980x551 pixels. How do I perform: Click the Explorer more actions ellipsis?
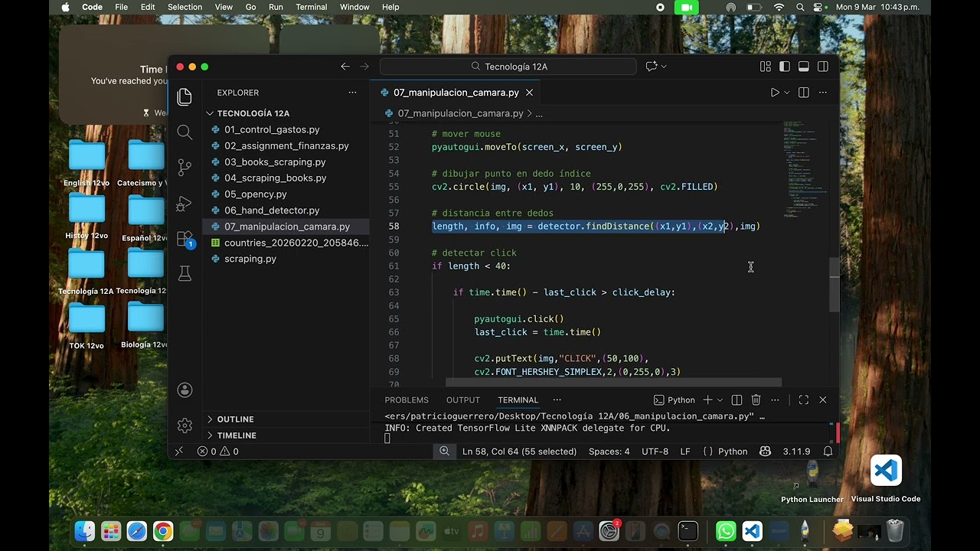352,93
